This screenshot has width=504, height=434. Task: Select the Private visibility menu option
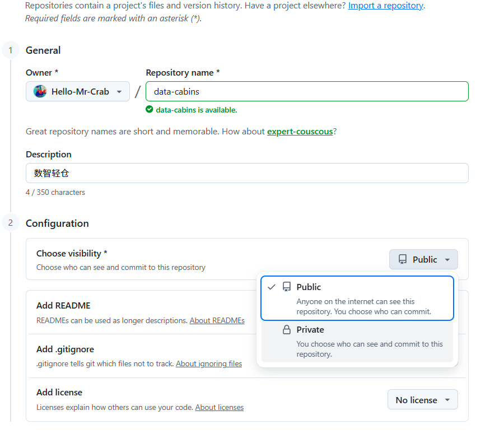(x=357, y=342)
